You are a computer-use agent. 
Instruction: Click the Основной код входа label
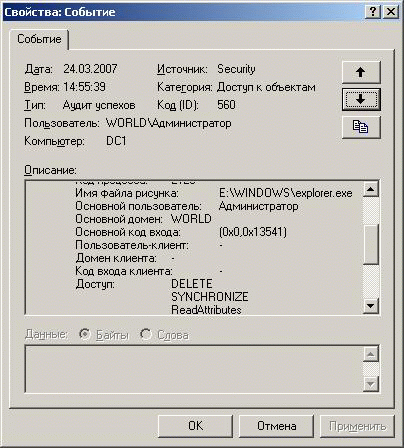128,232
